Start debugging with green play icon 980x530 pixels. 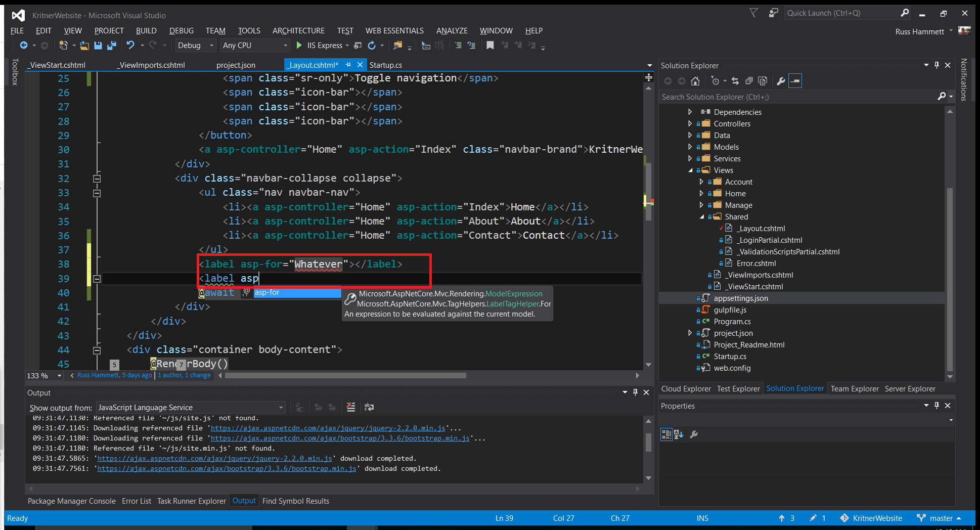tap(299, 46)
